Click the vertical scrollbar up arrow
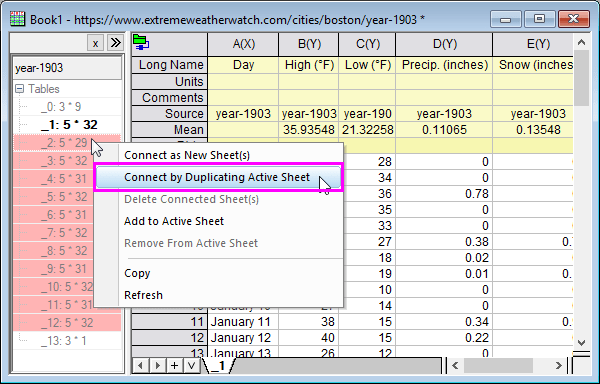 pyautogui.click(x=581, y=42)
